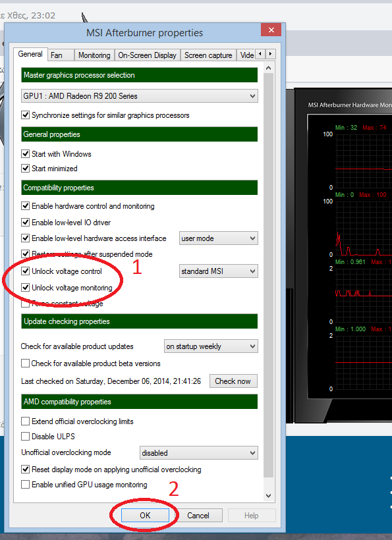Click the Min 1.000 graph in Hardware Monitor

tap(364, 362)
